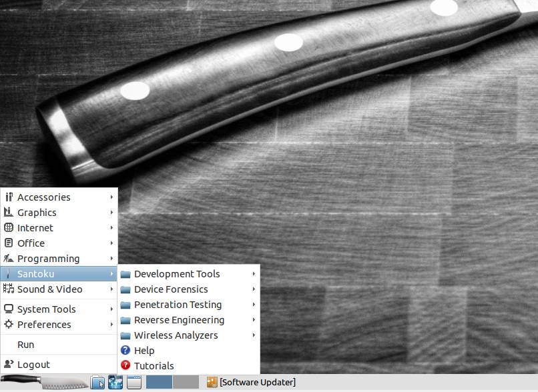Select the first blue workspace in pager

coord(160,382)
